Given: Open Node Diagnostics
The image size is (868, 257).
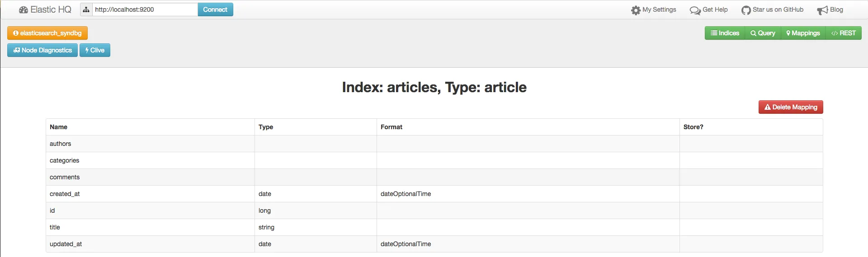Looking at the screenshot, I should (42, 50).
